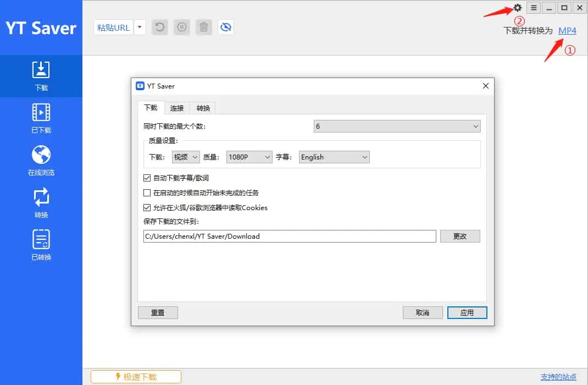Click the resume/retry circular arrow toolbar icon
This screenshot has width=588, height=385.
[x=160, y=27]
